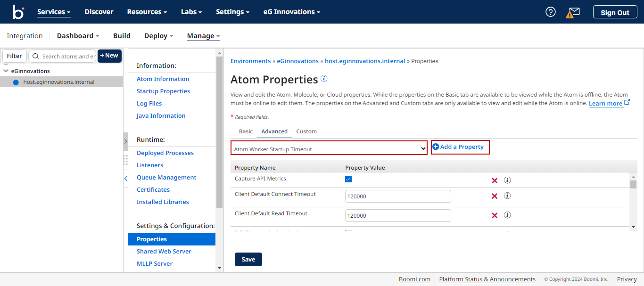Click the Boomi logo icon
This screenshot has height=286, width=644.
(18, 12)
